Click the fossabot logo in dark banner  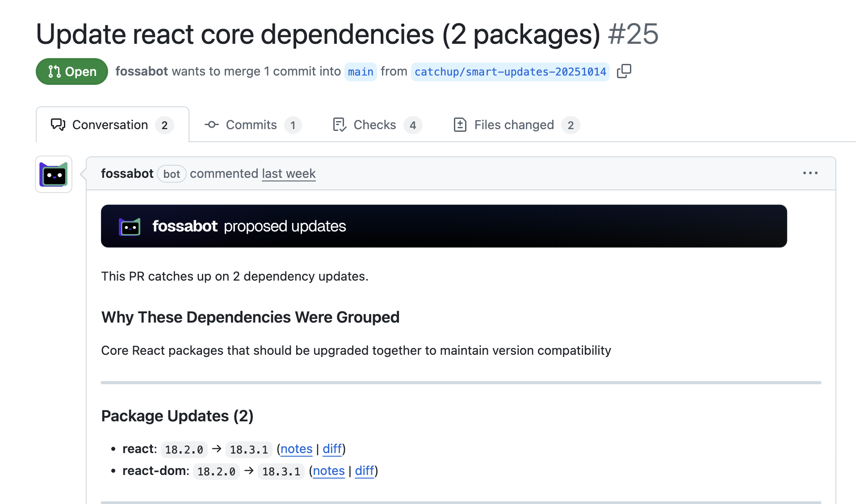click(x=130, y=227)
